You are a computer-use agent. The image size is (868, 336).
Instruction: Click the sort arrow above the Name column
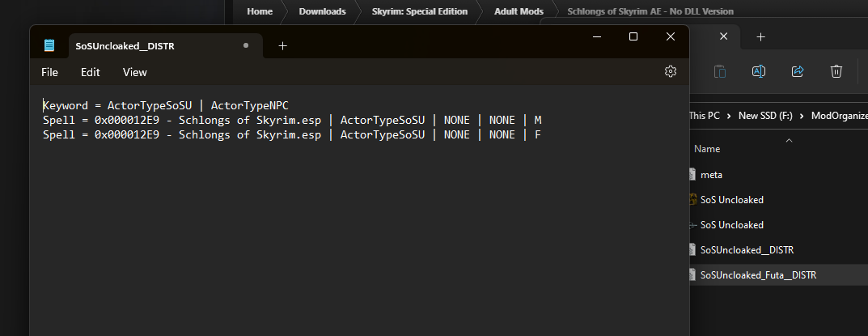point(789,140)
